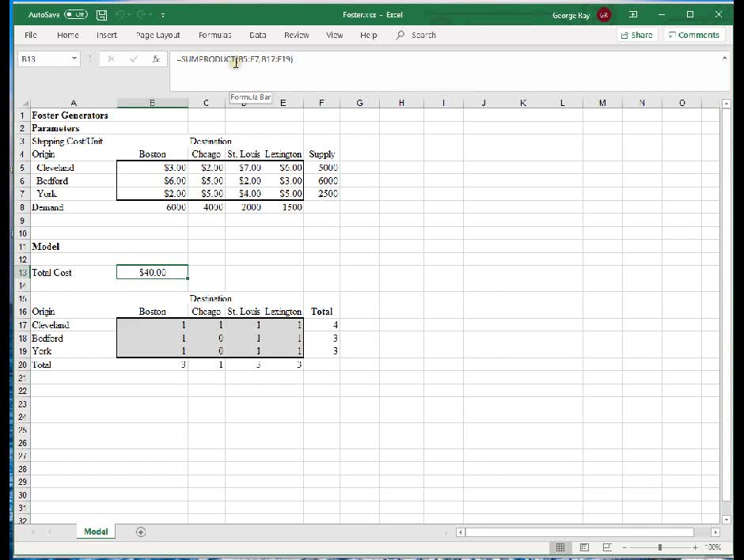
Task: Select row 13 header
Action: tap(22, 273)
